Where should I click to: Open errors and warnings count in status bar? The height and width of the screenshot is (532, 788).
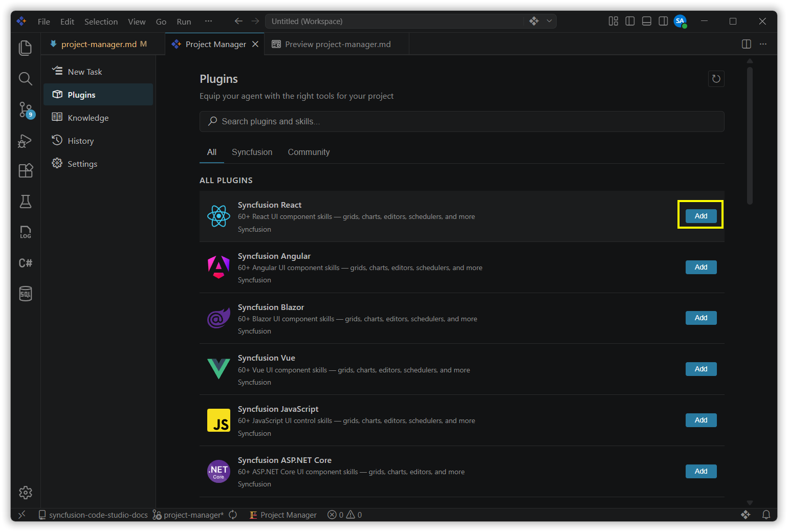click(x=344, y=515)
